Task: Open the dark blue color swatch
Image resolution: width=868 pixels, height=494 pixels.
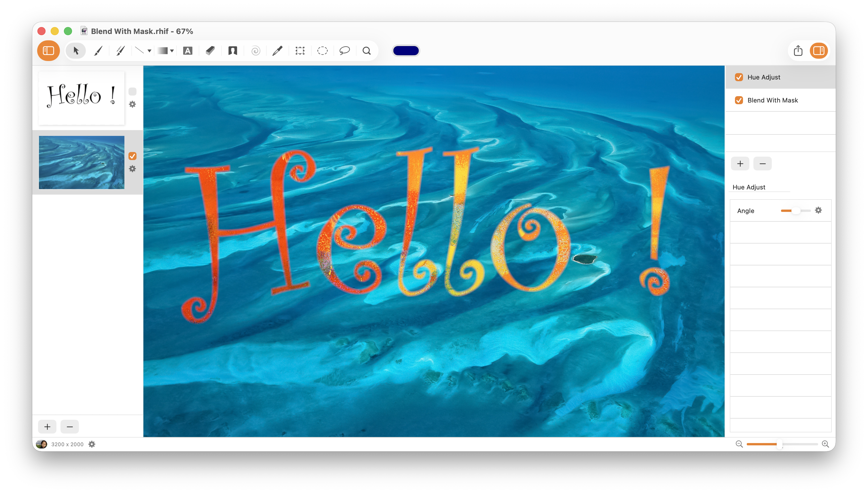Action: point(406,51)
